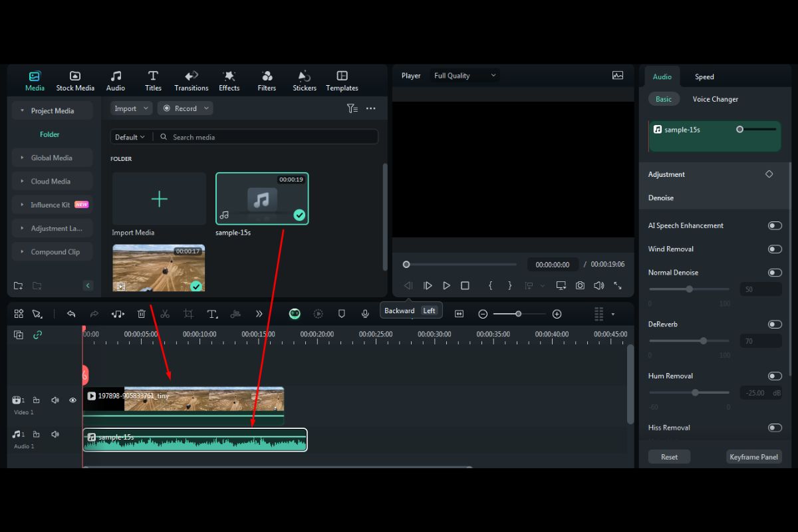
Task: Click the Import Media tile
Action: pyautogui.click(x=159, y=199)
